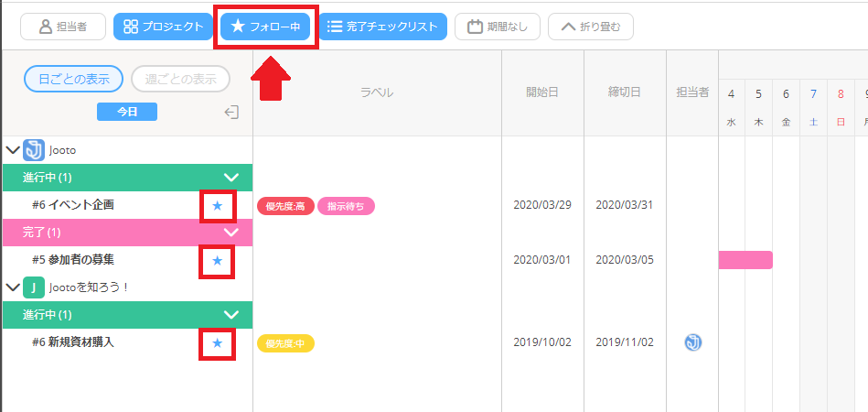Click deadline 2020/03/05
Screen dimensions: 868x412
(625, 260)
